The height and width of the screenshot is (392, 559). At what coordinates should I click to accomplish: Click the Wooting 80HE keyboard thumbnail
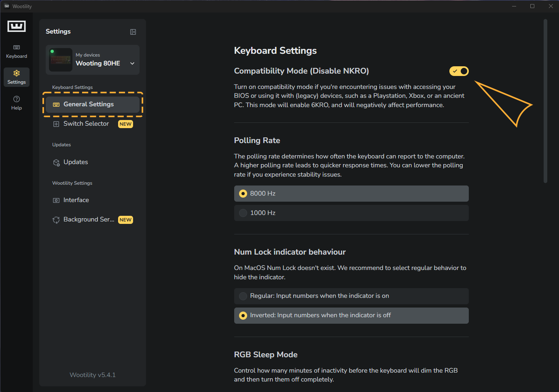[61, 60]
